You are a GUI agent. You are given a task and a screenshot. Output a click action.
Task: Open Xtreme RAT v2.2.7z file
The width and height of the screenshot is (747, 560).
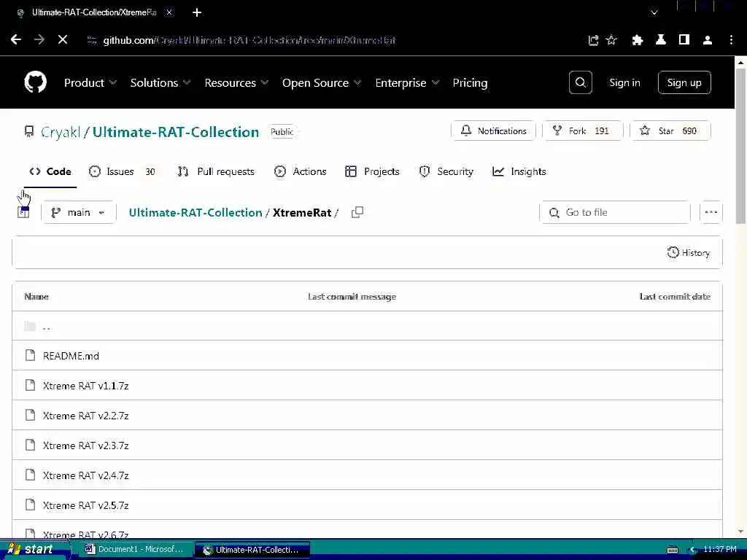86,416
